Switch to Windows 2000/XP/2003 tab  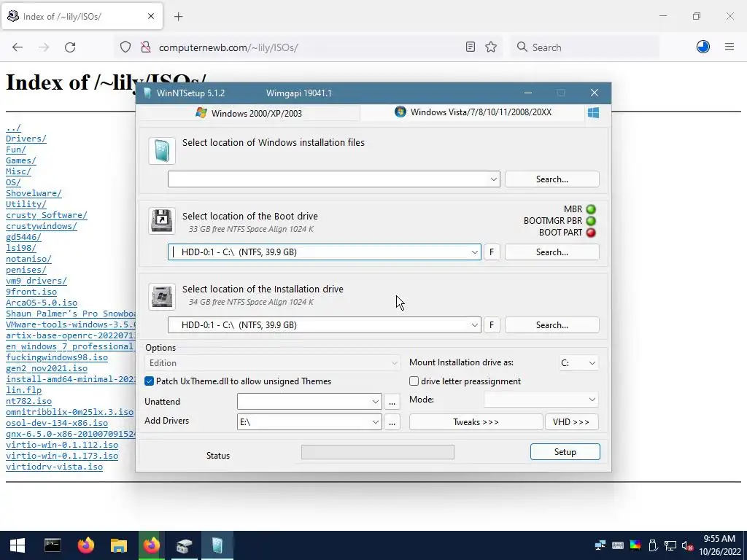click(249, 113)
